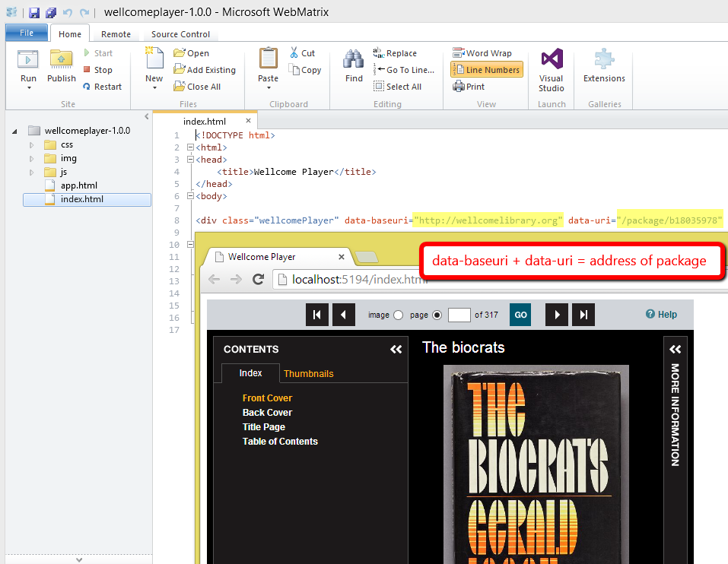Collapse the html tag on line 2
This screenshot has height=564, width=728.
[190, 147]
